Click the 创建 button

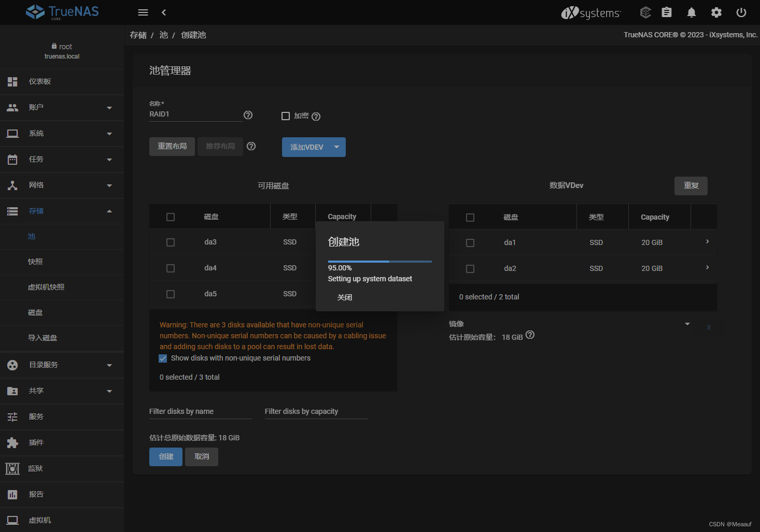click(x=166, y=457)
